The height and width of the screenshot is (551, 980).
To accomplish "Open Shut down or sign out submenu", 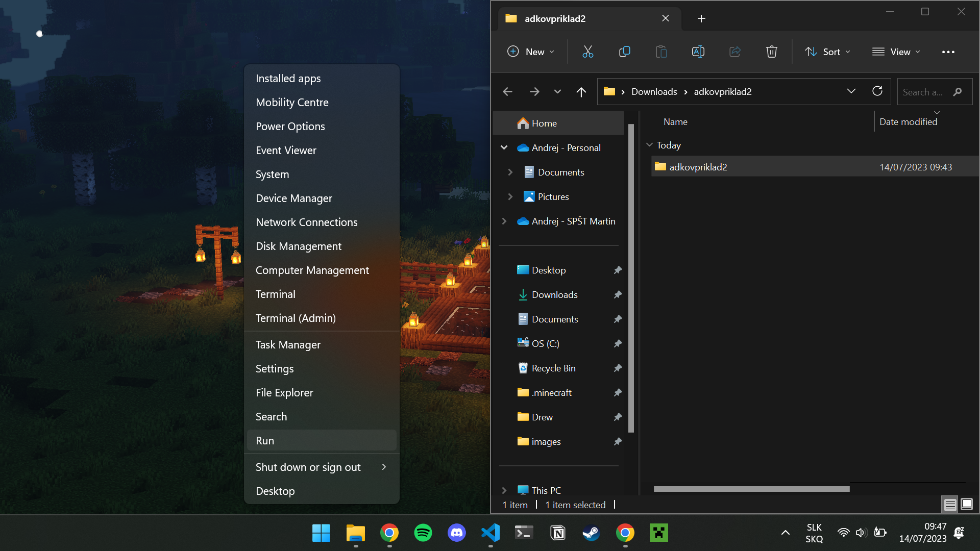I will point(322,467).
